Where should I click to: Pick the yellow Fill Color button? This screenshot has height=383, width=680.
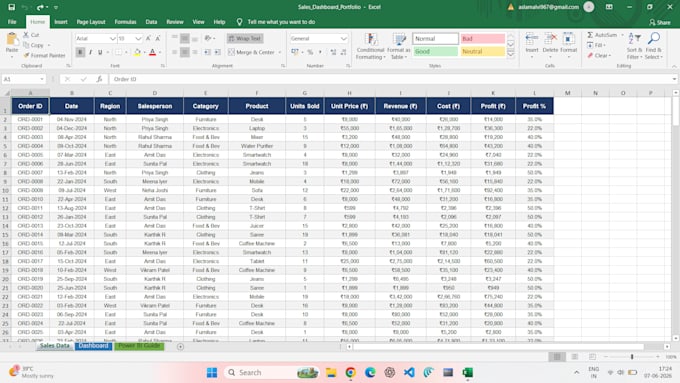tap(137, 52)
